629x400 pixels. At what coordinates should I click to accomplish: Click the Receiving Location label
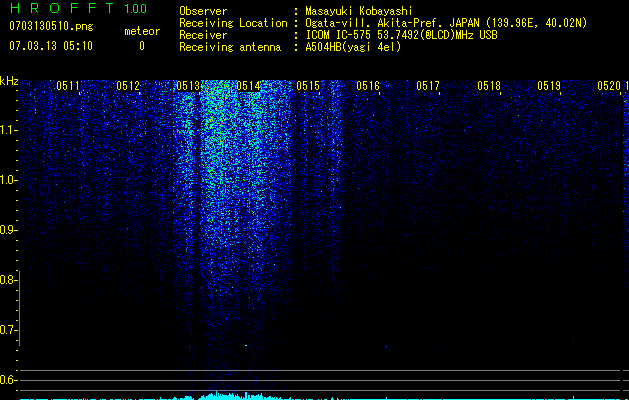(x=233, y=23)
